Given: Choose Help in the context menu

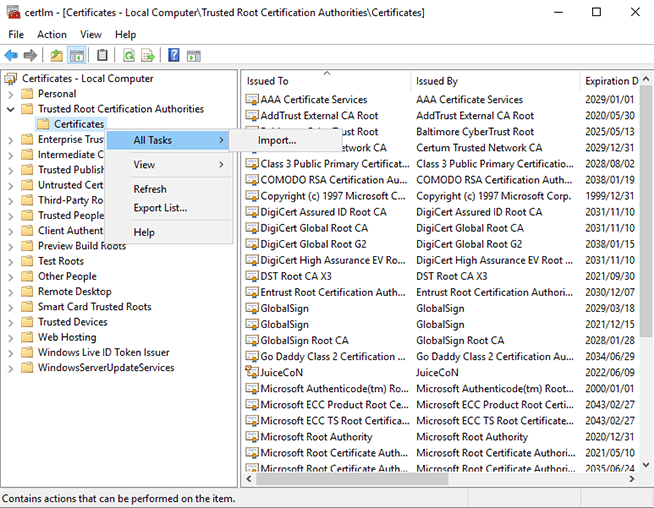Looking at the screenshot, I should point(167,232).
